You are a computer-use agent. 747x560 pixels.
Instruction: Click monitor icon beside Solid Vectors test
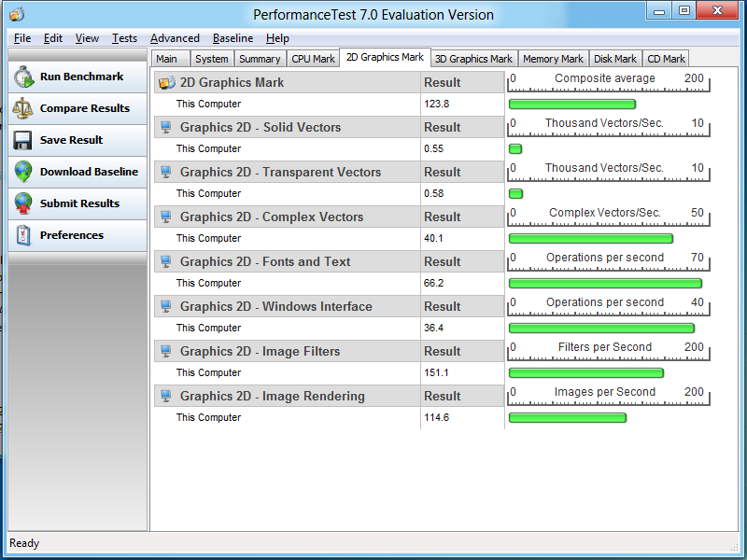[166, 127]
